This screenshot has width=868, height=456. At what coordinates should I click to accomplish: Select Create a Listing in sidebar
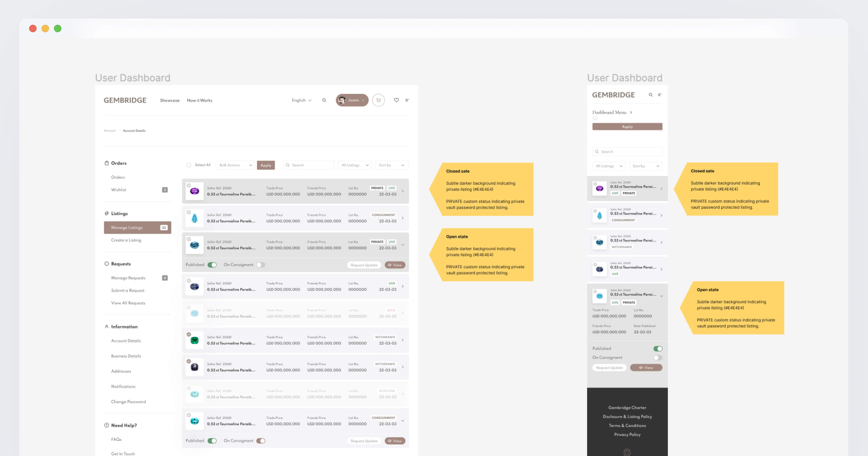126,240
